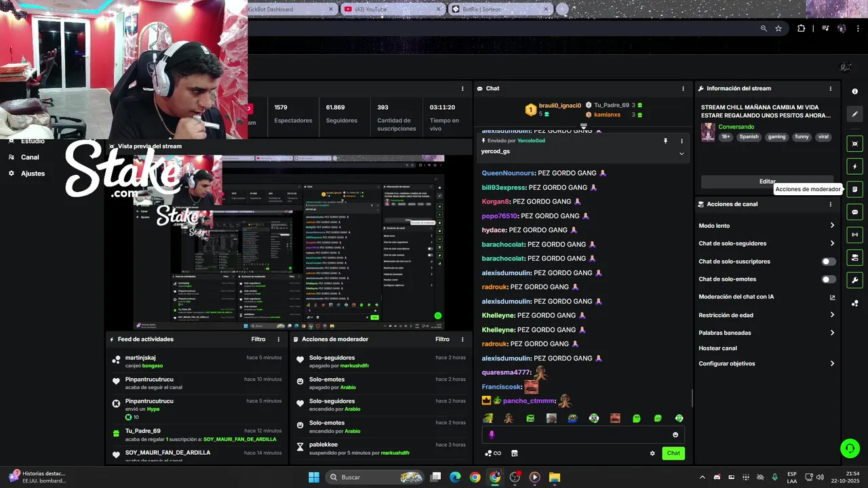Open the Discord icon in system tray

click(717, 477)
